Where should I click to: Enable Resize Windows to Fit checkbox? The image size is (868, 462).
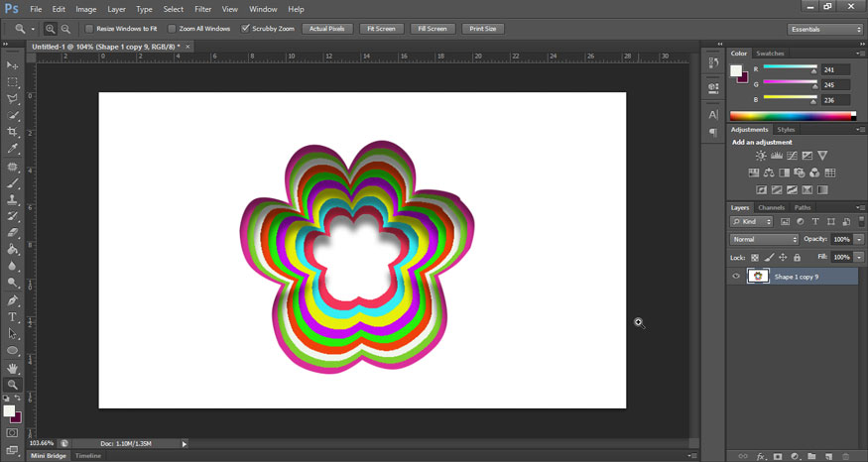[89, 29]
